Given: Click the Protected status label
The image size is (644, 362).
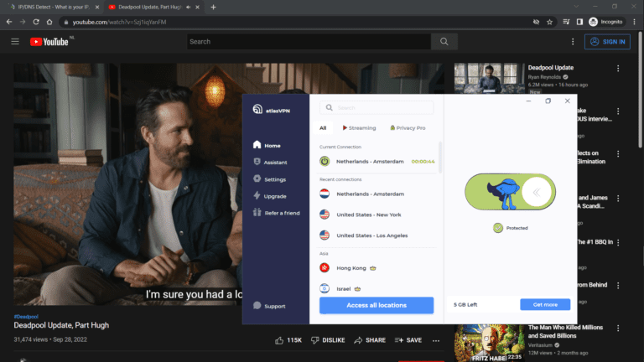Looking at the screenshot, I should point(517,228).
